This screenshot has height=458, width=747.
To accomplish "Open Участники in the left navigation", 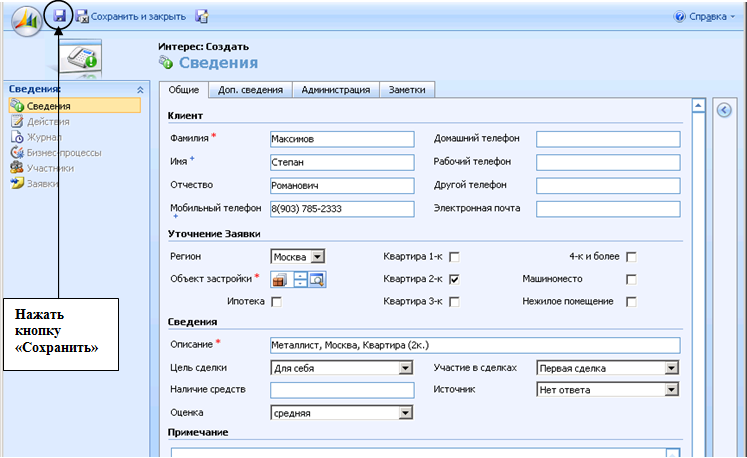I will point(50,168).
